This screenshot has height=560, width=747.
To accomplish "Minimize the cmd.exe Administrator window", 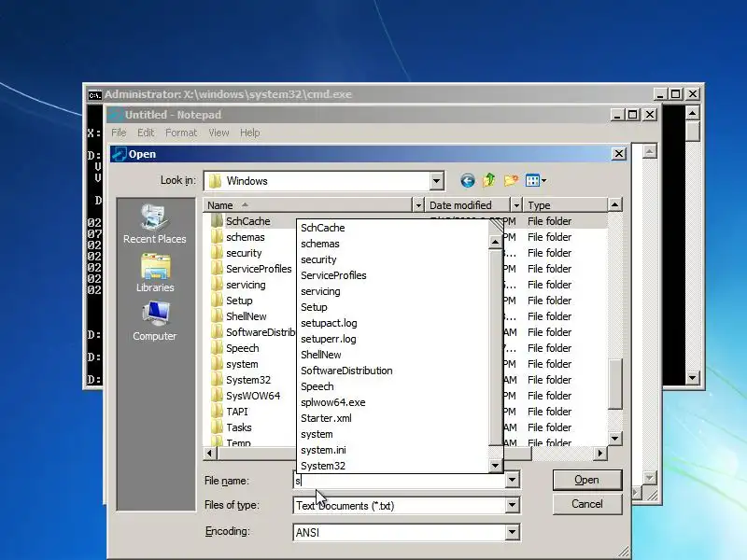I will [660, 94].
